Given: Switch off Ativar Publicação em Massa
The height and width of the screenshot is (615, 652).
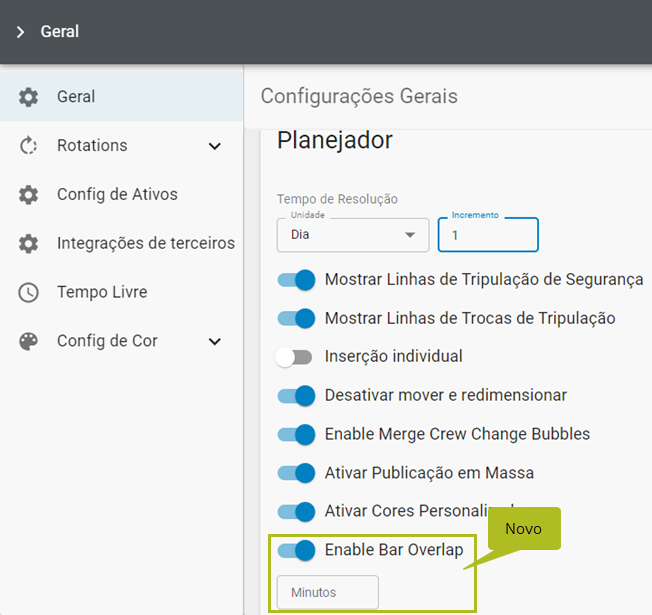Looking at the screenshot, I should pos(296,473).
